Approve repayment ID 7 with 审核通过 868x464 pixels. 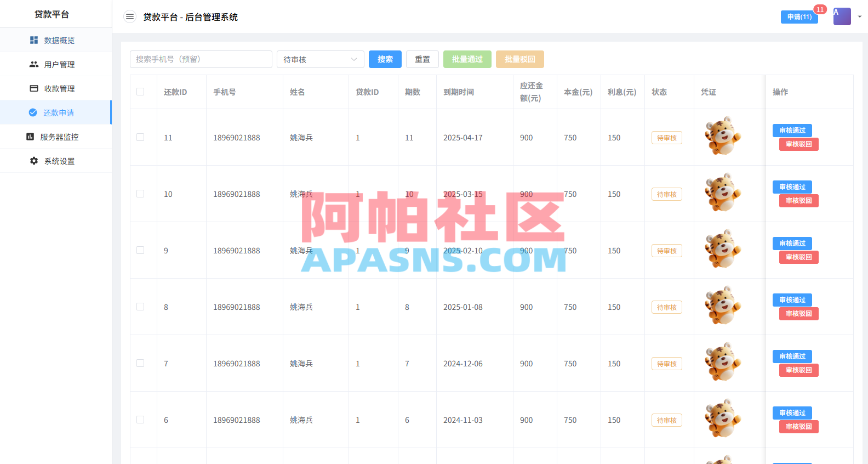point(792,357)
